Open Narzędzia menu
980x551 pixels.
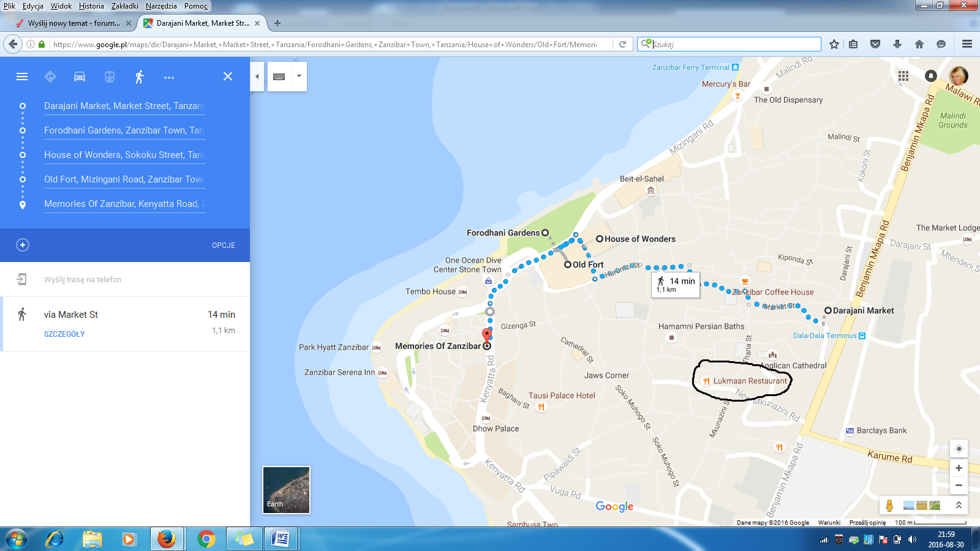161,6
